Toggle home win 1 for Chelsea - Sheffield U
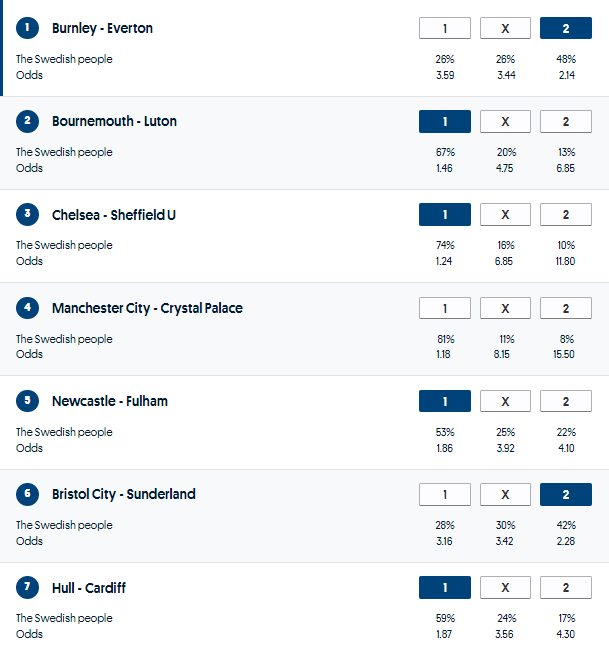The image size is (609, 654). point(444,215)
